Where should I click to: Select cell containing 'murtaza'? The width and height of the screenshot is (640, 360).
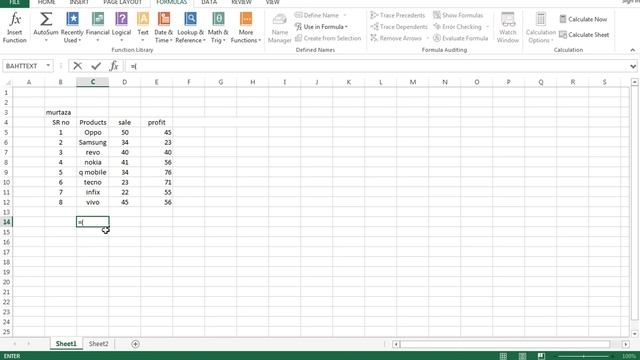[60, 112]
